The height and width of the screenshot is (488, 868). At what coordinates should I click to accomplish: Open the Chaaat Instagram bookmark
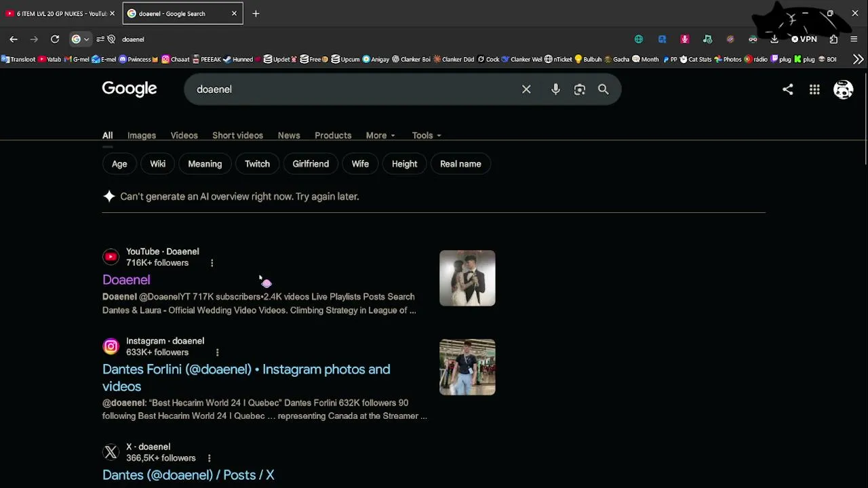tap(176, 60)
